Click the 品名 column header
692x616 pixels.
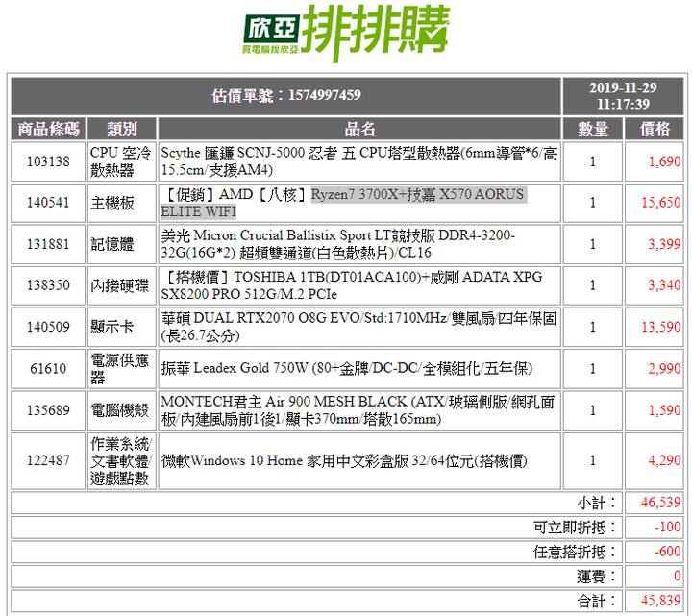click(x=359, y=129)
